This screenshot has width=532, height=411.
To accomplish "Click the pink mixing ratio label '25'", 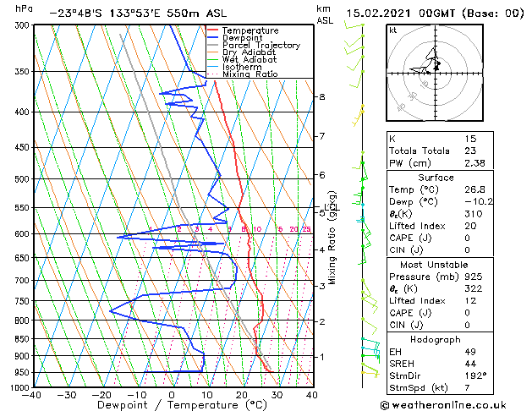I will (307, 229).
